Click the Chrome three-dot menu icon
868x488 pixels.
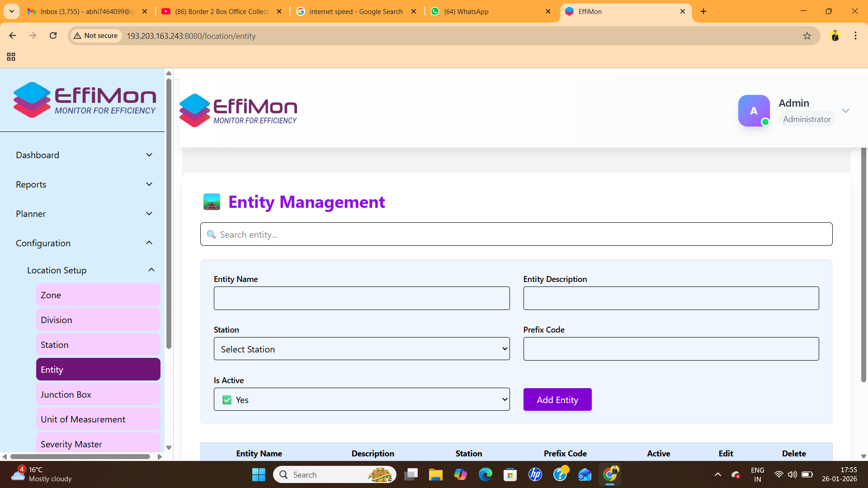[855, 36]
